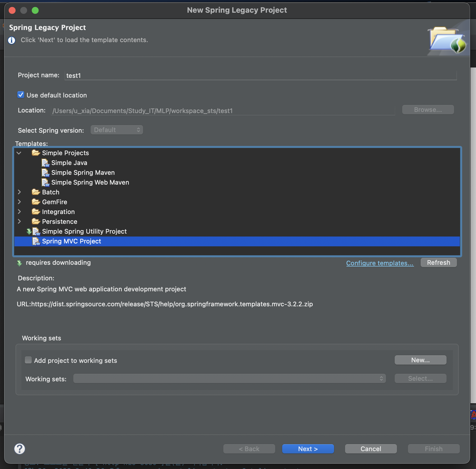Select the Persistence folder row
Viewport: 476px width, 469px height.
click(x=237, y=222)
